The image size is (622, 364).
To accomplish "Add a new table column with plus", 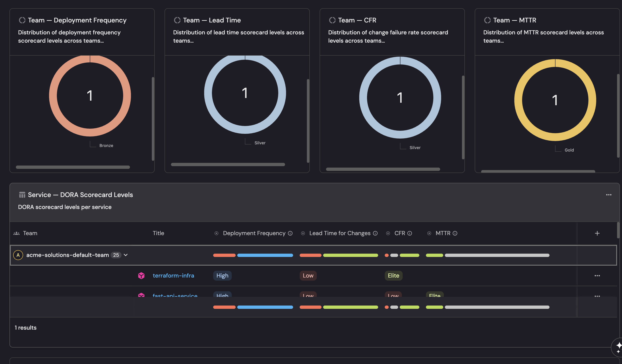I will 597,233.
